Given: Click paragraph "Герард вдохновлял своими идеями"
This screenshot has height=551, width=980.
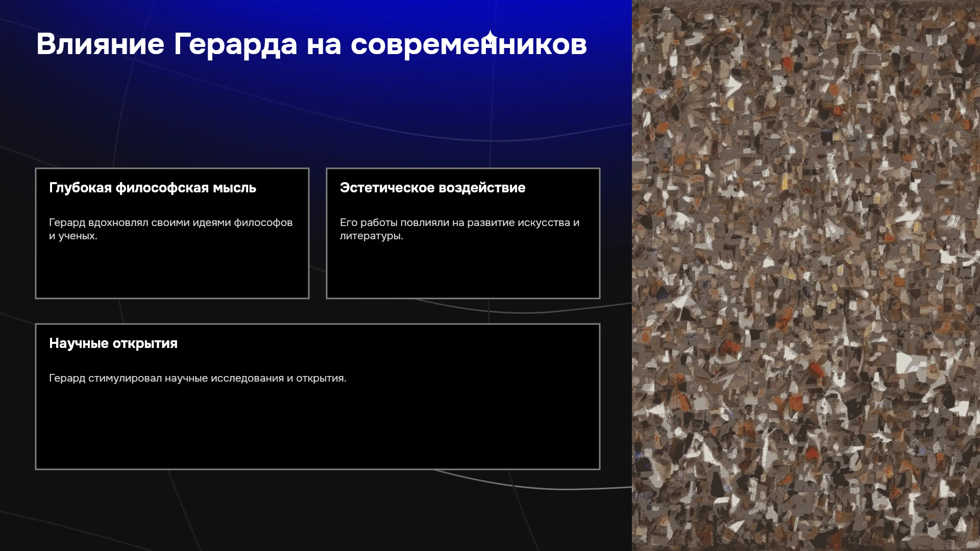Looking at the screenshot, I should click(x=171, y=229).
